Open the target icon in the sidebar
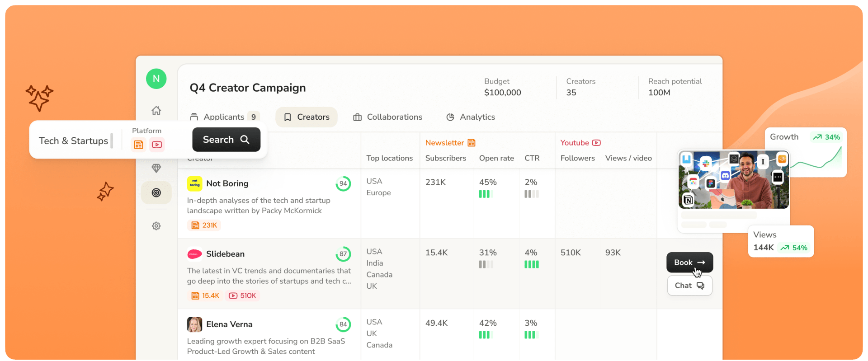This screenshot has height=361, width=868. [156, 193]
